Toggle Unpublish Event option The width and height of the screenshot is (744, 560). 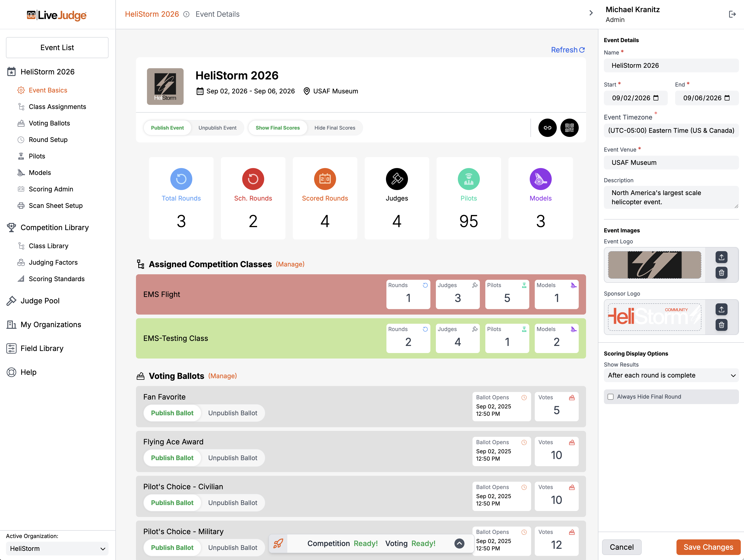point(217,128)
